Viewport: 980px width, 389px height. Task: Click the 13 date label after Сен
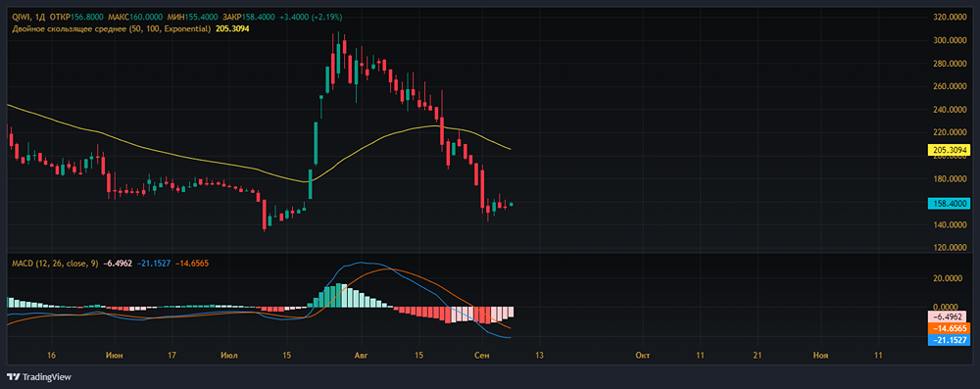pyautogui.click(x=539, y=356)
